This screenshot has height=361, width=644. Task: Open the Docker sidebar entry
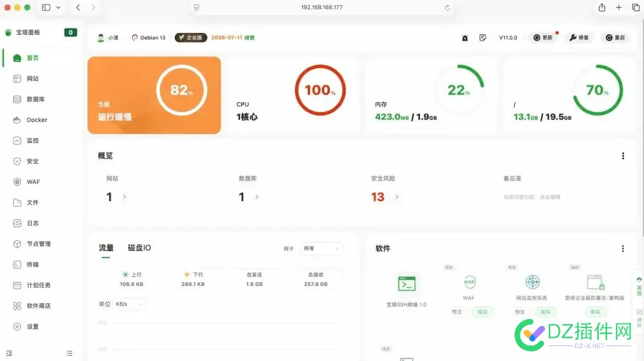point(30,120)
